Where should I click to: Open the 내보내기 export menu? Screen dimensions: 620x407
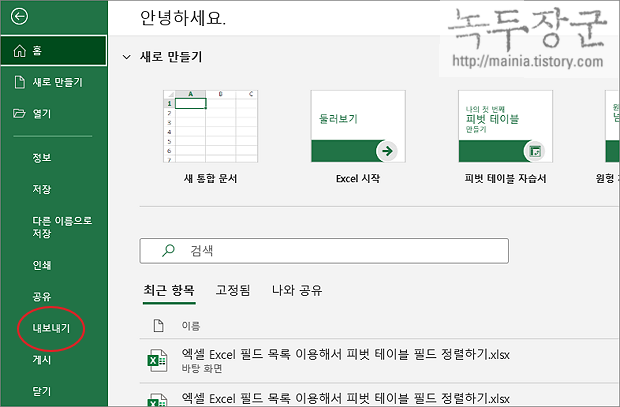[51, 328]
